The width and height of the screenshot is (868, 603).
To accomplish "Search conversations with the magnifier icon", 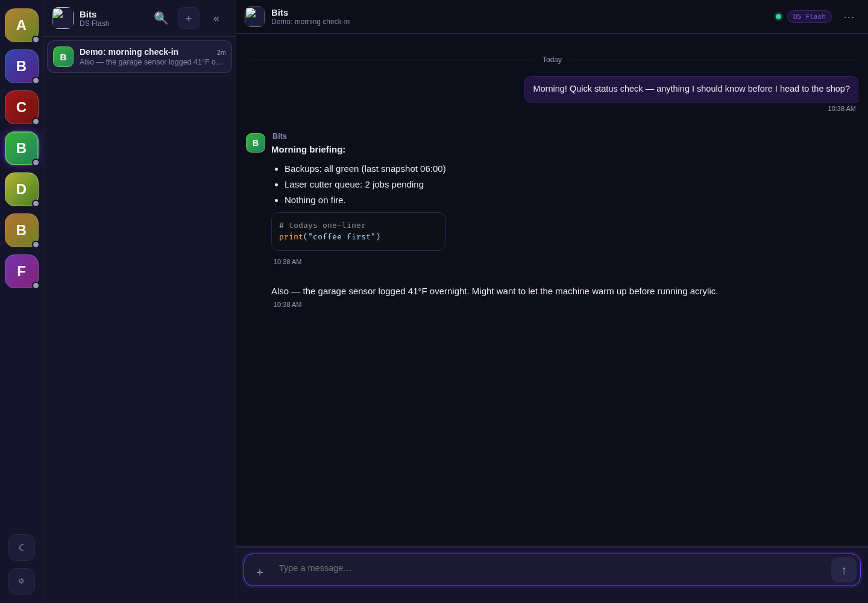I will click(161, 18).
